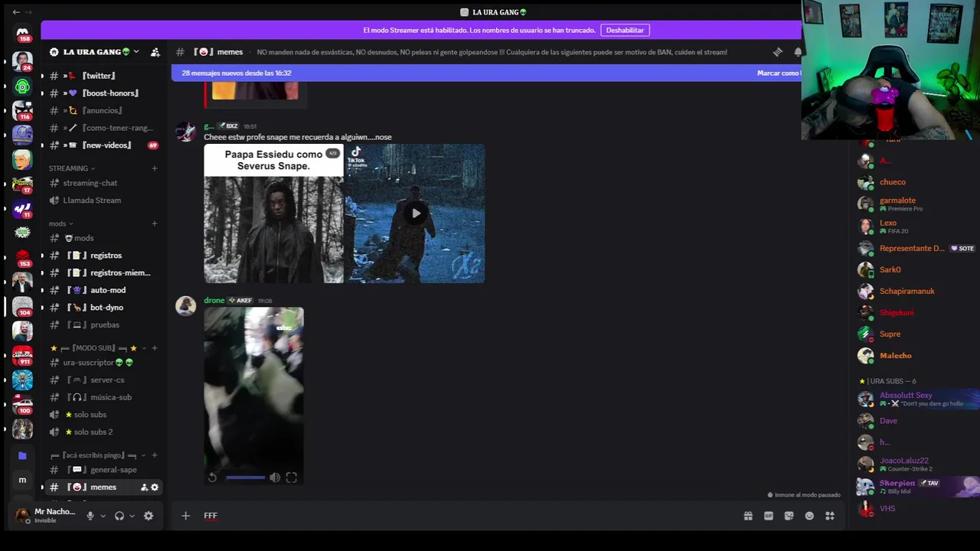Viewport: 980px width, 551px height.
Task: Open the server with 153 badge
Action: (22, 258)
